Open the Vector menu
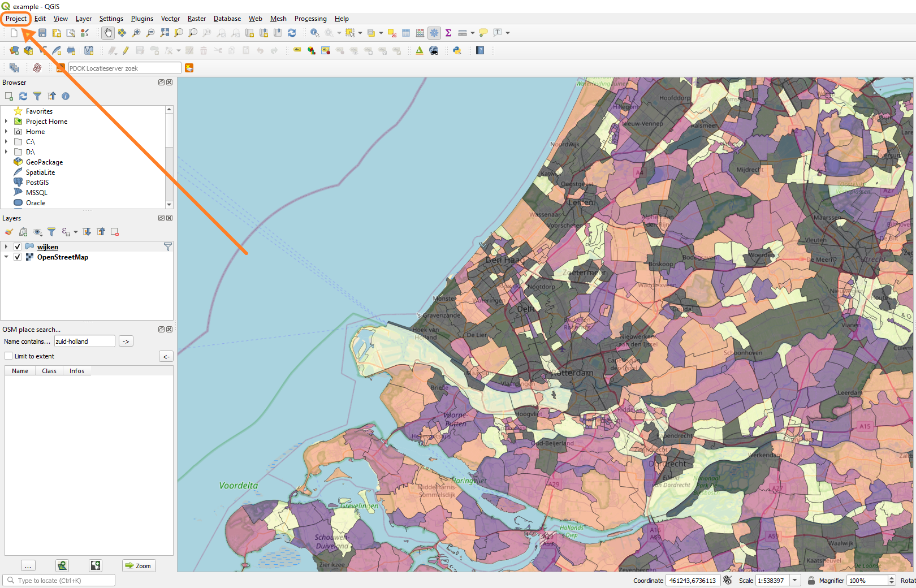Screen dimensions: 916x588 [170, 19]
